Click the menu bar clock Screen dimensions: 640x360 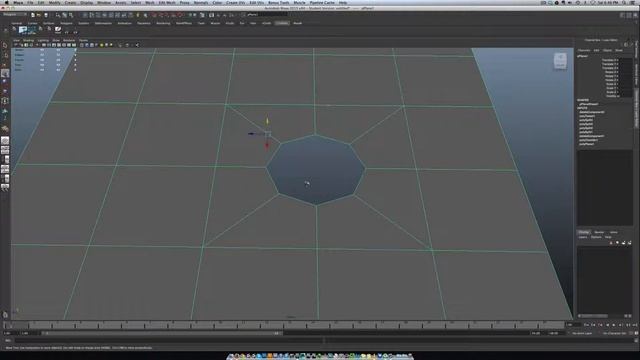coord(609,2)
